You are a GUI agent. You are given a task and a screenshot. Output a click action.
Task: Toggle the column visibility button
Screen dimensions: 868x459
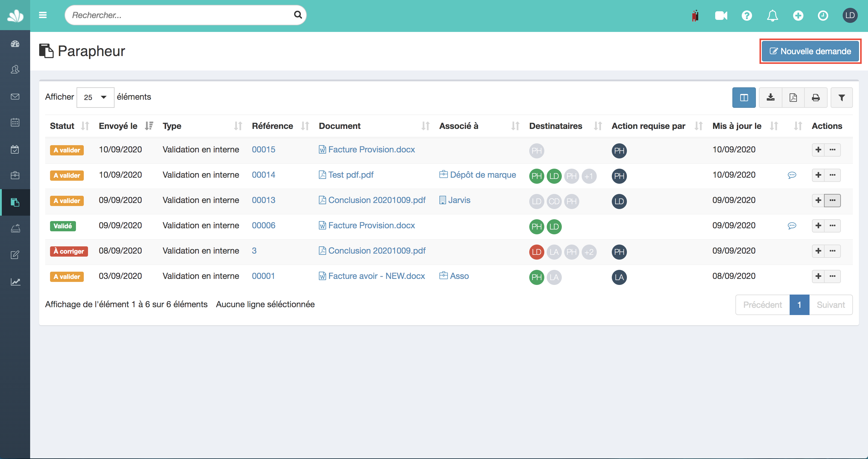coord(744,98)
